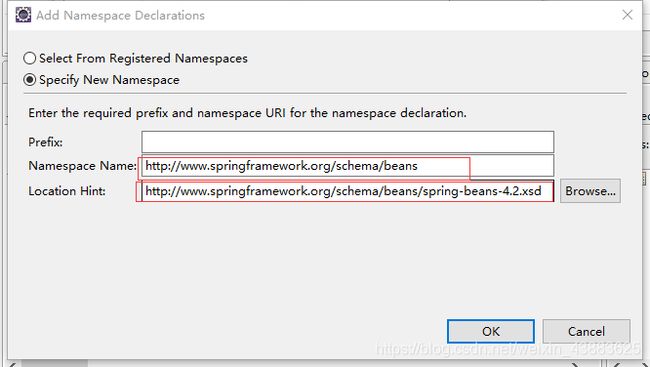The image size is (650, 367).
Task: Click the Location Hint: label
Action: pyautogui.click(x=67, y=191)
